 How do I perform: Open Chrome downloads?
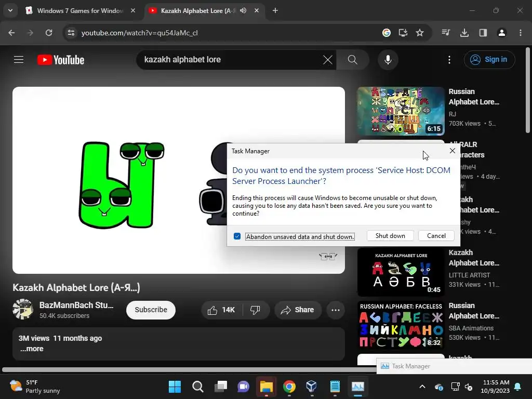(464, 33)
